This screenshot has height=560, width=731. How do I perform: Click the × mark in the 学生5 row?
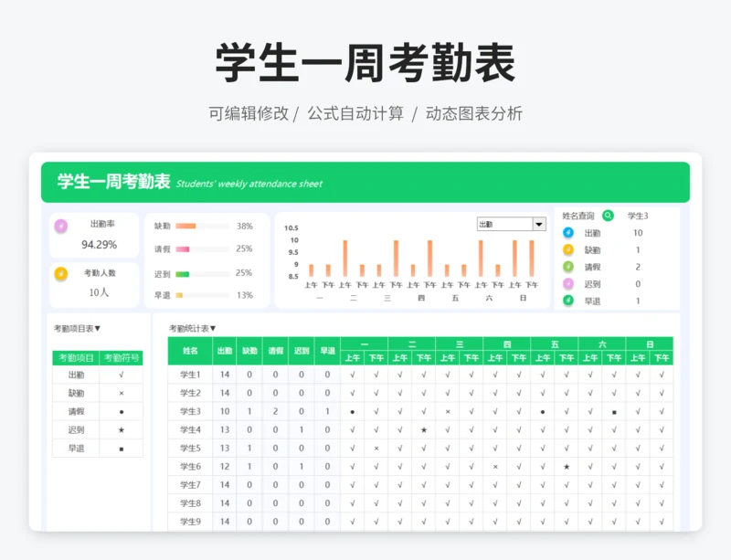(x=376, y=449)
